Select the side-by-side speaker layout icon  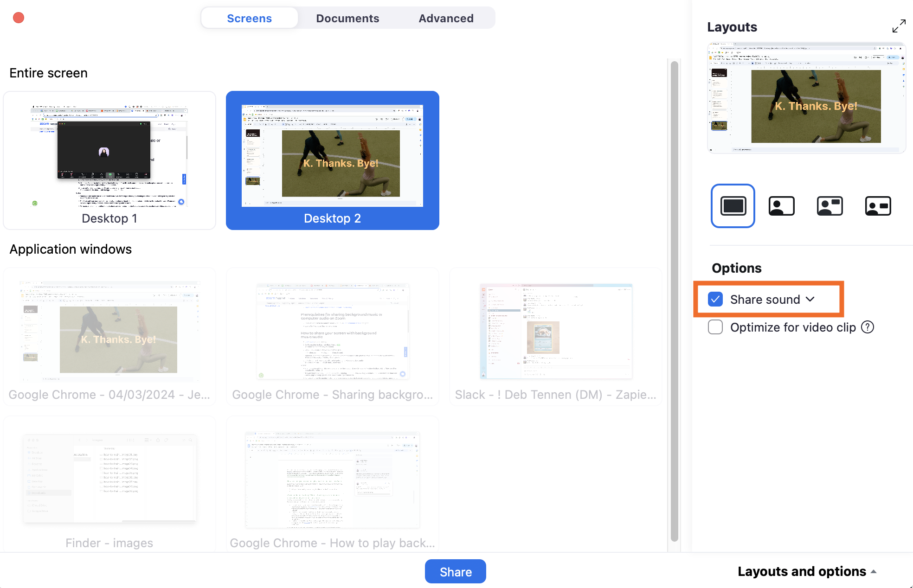tap(829, 206)
